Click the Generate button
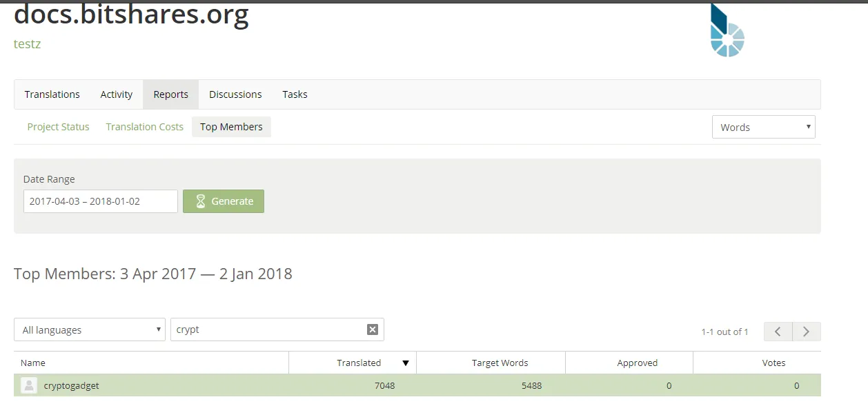The width and height of the screenshot is (868, 406). point(224,201)
